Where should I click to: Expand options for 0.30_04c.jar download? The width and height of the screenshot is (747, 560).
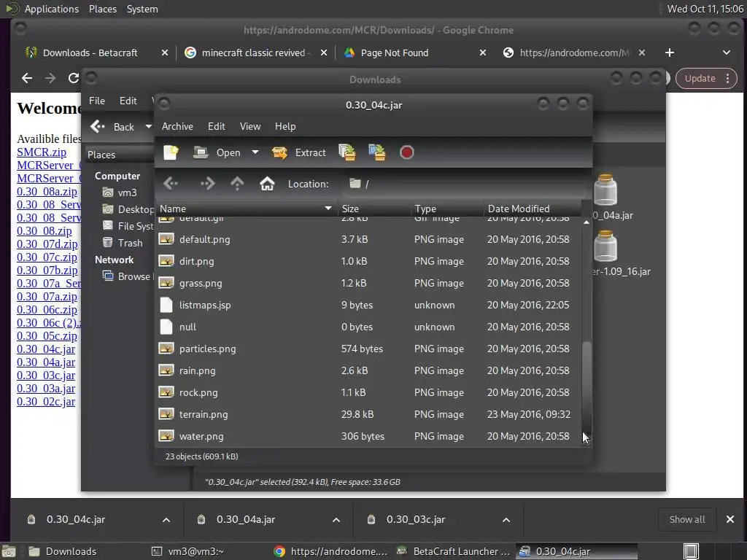[166, 519]
